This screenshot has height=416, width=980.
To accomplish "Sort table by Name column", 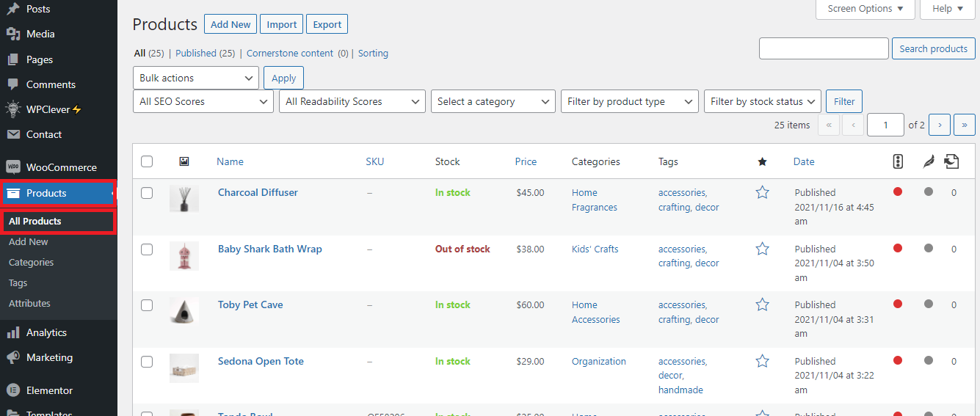I will (230, 161).
